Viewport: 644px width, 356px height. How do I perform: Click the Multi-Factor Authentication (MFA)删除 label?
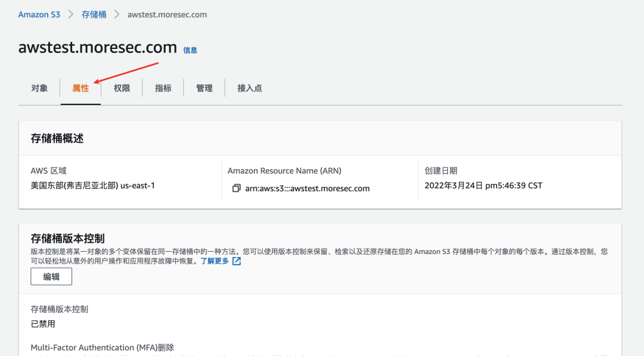click(x=101, y=347)
